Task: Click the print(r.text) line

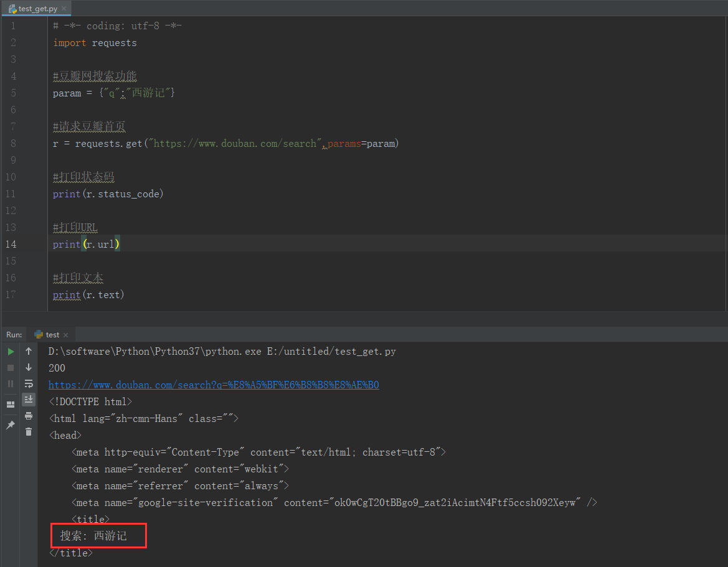Action: point(88,294)
